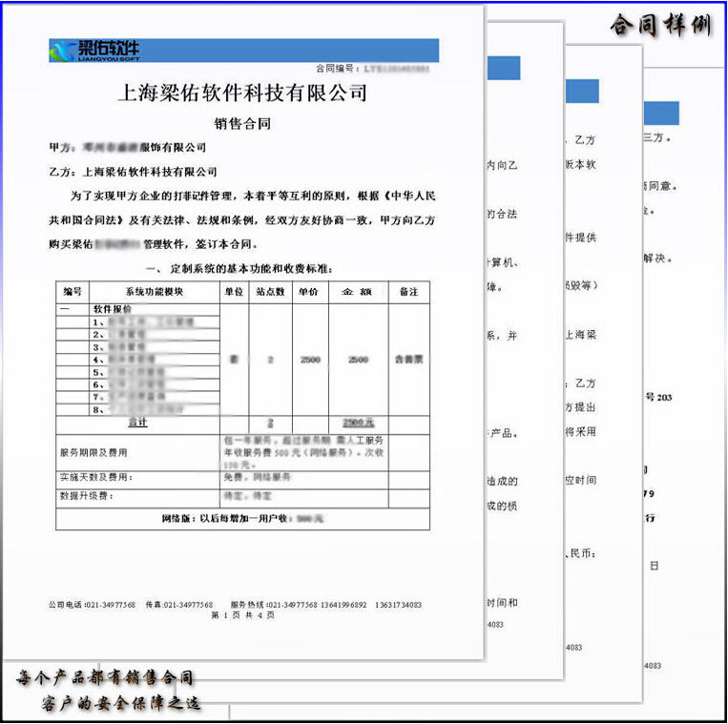Click caption 客户的安全保障之选
728x724 pixels.
point(121,703)
